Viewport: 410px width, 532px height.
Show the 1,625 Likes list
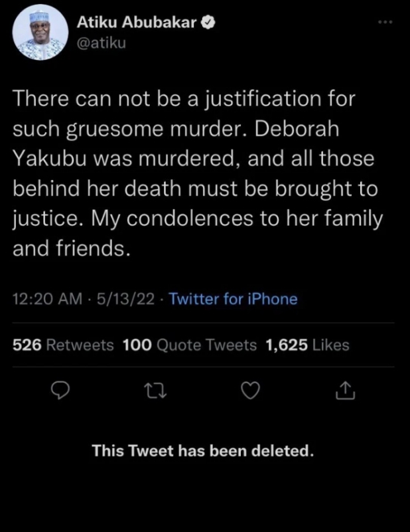307,345
